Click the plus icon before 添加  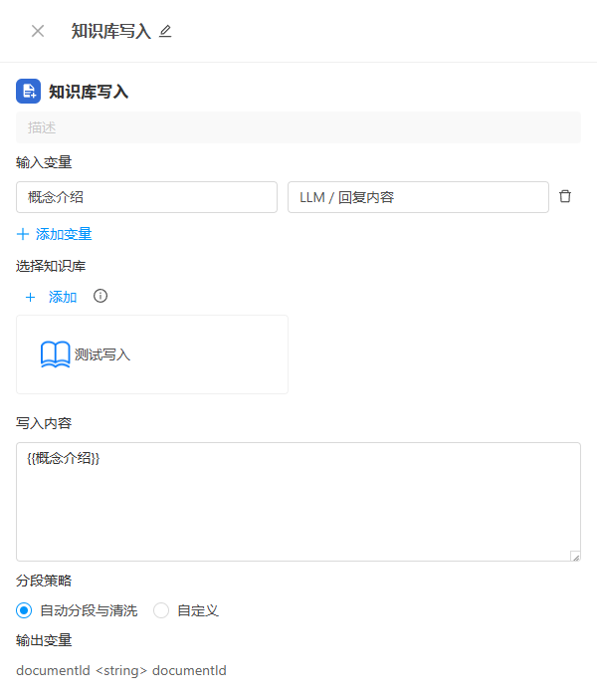[x=30, y=297]
